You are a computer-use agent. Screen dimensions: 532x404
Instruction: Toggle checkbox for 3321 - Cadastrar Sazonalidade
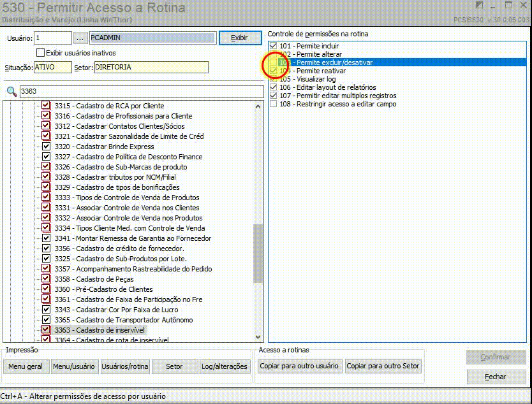coord(46,136)
